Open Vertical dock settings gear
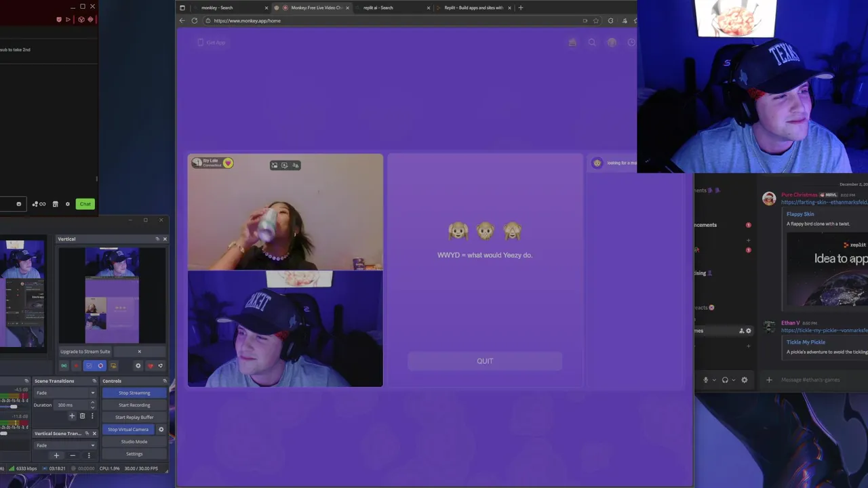The image size is (868, 488). (138, 366)
